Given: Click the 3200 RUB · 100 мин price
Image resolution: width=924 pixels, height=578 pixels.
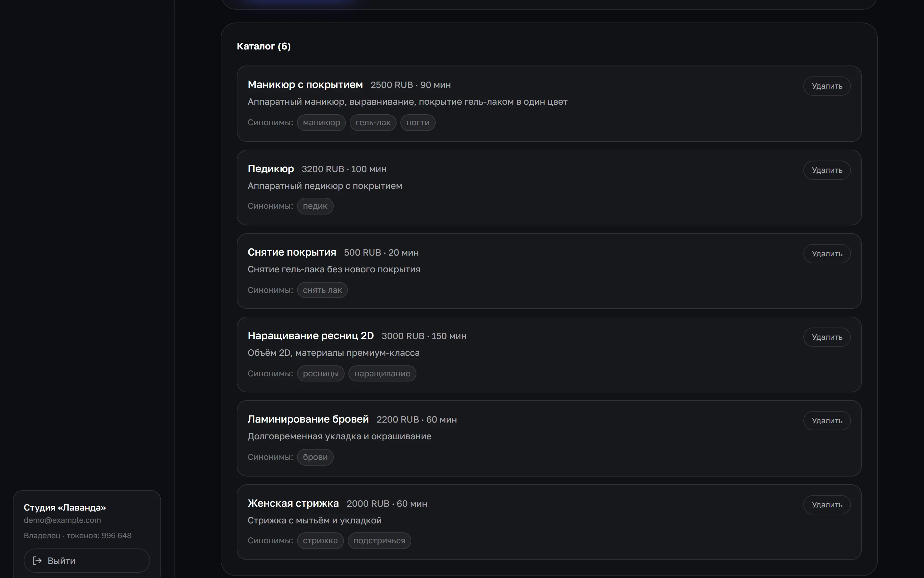Looking at the screenshot, I should pyautogui.click(x=344, y=169).
